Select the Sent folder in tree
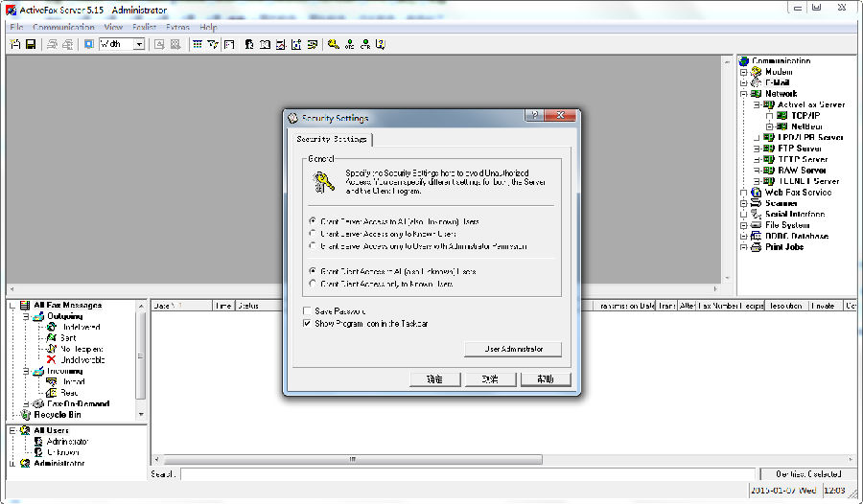 point(68,338)
